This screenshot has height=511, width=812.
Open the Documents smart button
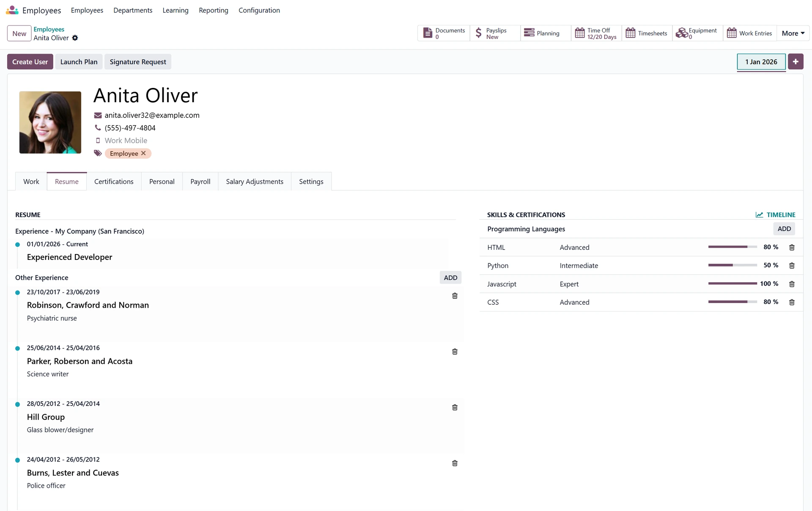pyautogui.click(x=444, y=33)
